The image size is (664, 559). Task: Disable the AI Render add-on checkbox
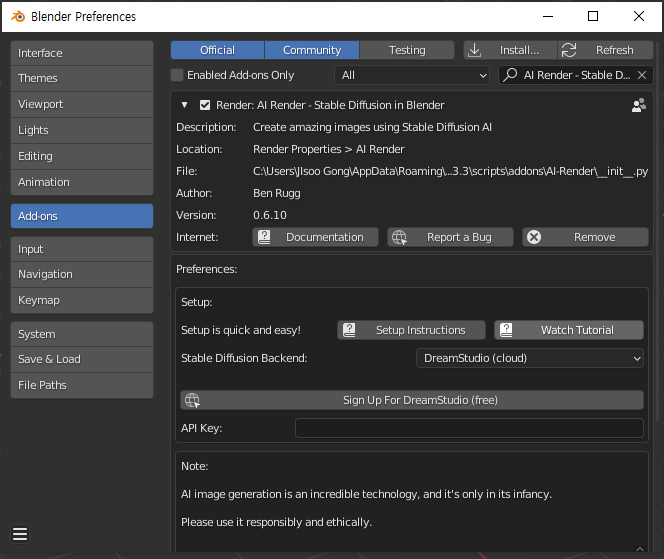click(205, 105)
